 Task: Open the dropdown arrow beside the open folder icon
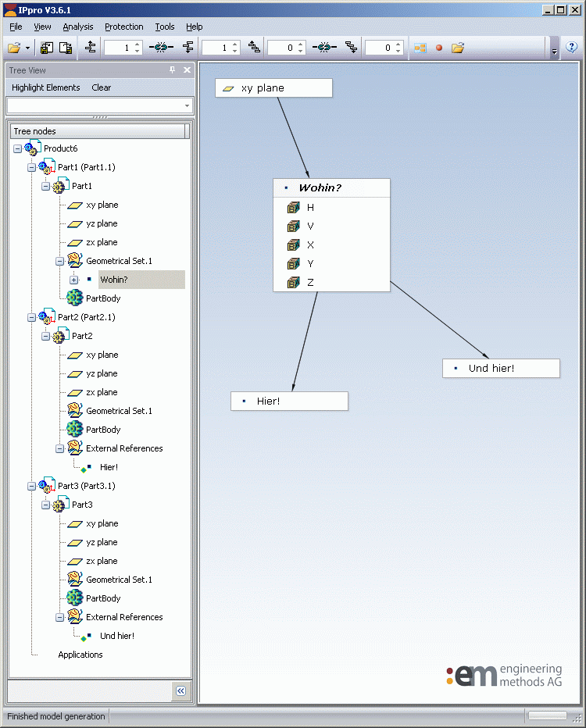coord(28,48)
